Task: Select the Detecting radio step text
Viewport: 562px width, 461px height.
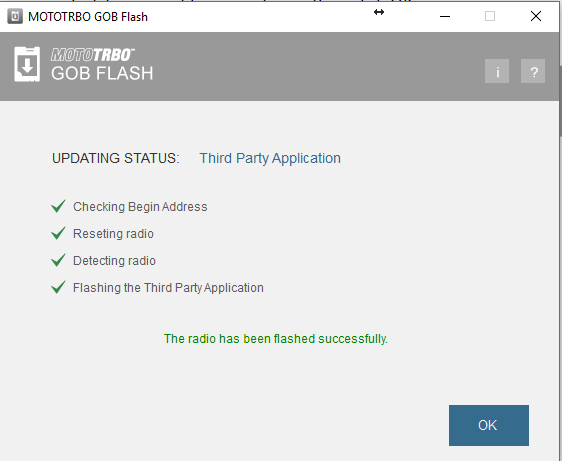Action: pos(114,261)
